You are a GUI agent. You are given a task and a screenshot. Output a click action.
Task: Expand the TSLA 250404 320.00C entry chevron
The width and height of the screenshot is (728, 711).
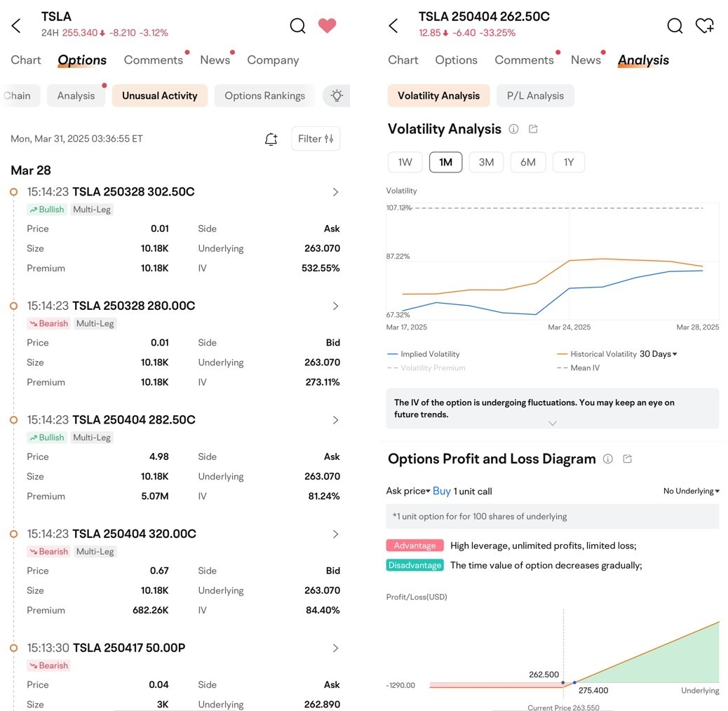pyautogui.click(x=335, y=534)
